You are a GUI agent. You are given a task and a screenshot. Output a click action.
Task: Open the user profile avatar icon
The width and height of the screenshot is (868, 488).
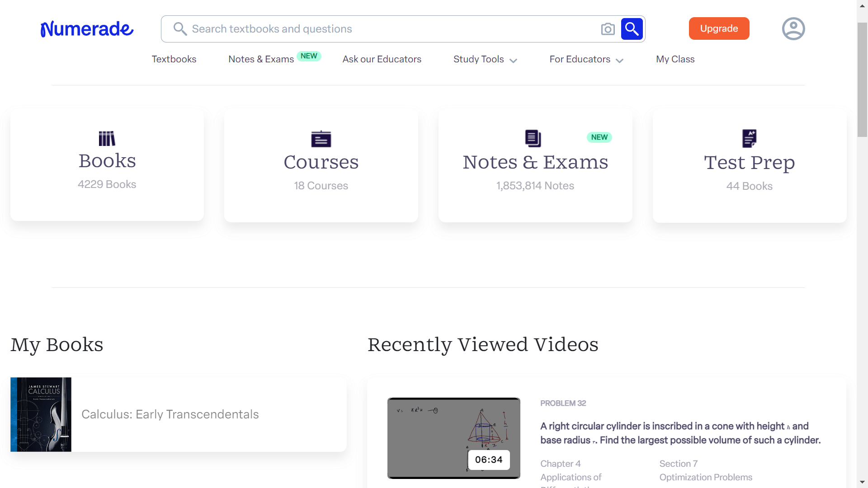click(793, 29)
